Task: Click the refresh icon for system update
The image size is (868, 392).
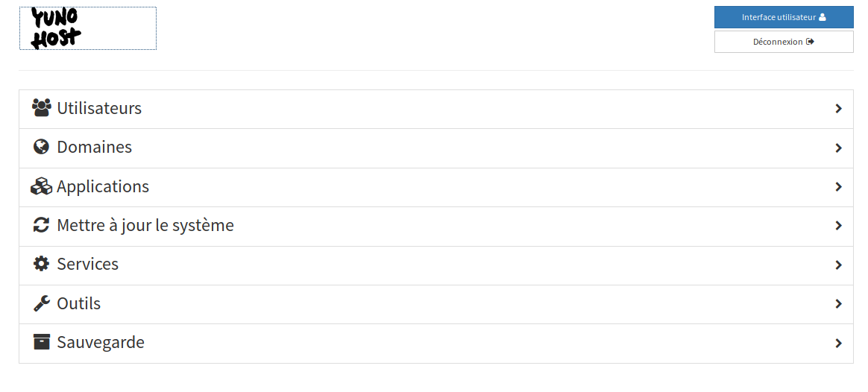Action: click(42, 225)
